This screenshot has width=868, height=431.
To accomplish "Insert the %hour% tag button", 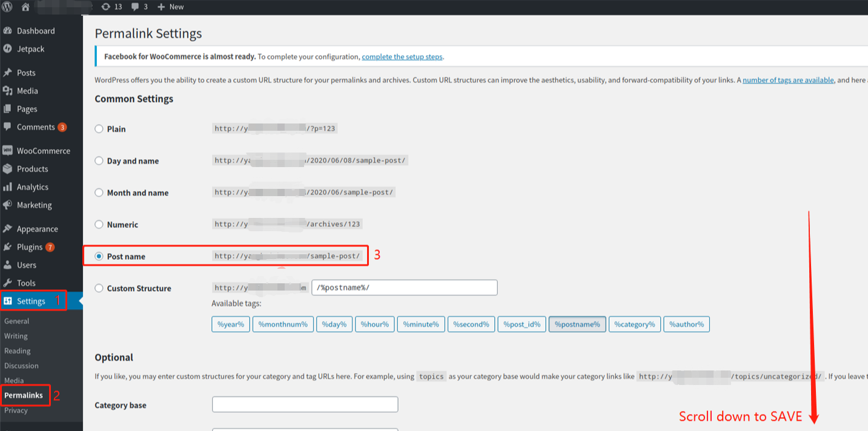I will pyautogui.click(x=375, y=324).
